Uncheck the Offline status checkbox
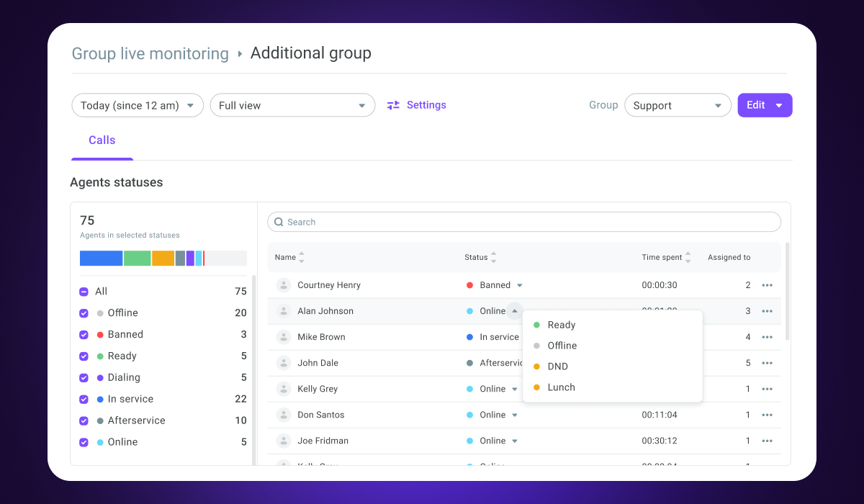This screenshot has width=864, height=504. click(x=84, y=313)
